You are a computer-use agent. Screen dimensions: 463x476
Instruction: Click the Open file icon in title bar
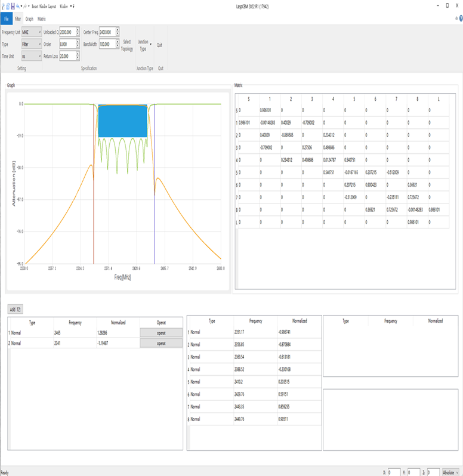pyautogui.click(x=7, y=5)
